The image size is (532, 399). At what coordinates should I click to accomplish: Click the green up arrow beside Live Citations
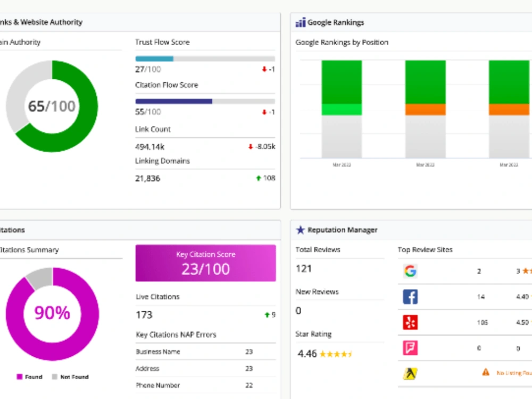click(x=267, y=315)
